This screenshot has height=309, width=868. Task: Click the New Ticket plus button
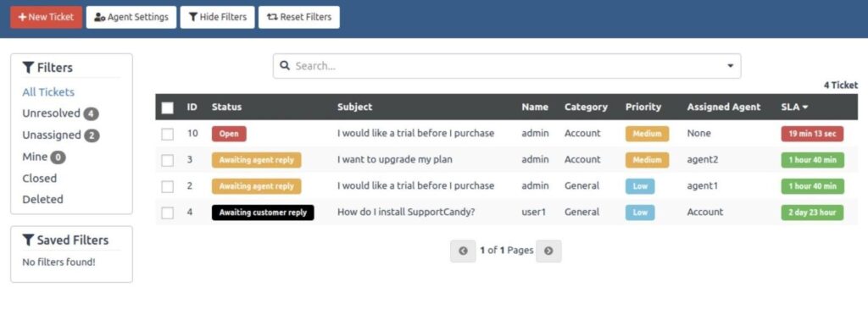click(46, 17)
